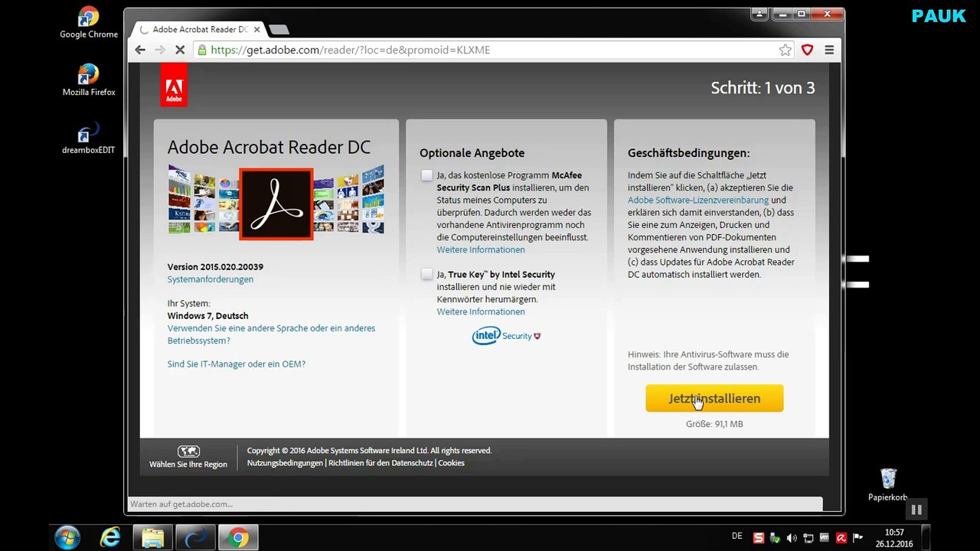The width and height of the screenshot is (980, 551).
Task: Select the Google Chrome desktop shortcut
Action: (89, 23)
